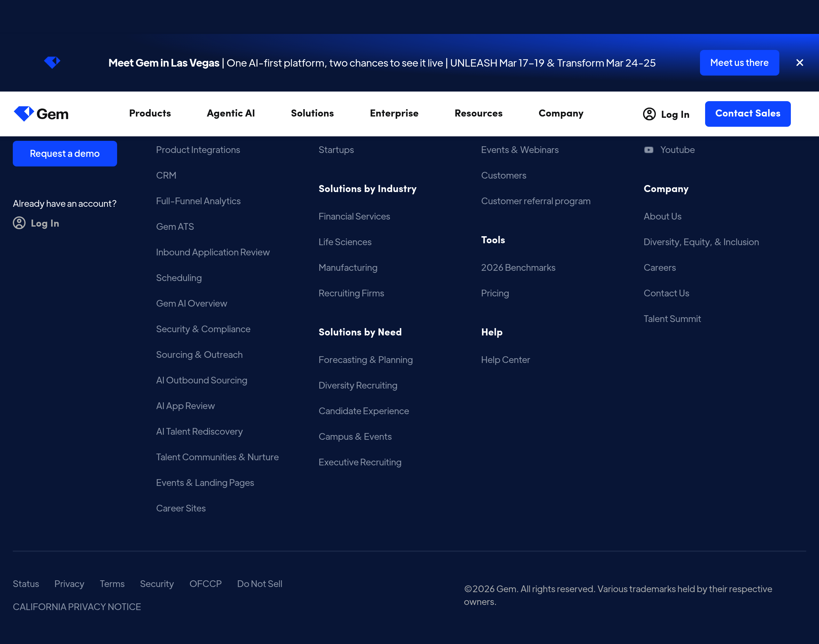The image size is (819, 644).
Task: Click the Contact Sales button
Action: (x=747, y=114)
